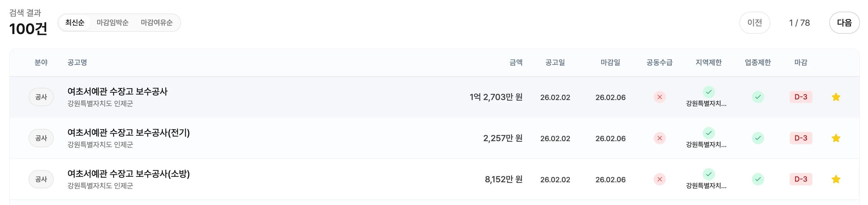Click green check 업종제한 icon in first row
The image size is (868, 205).
click(758, 97)
